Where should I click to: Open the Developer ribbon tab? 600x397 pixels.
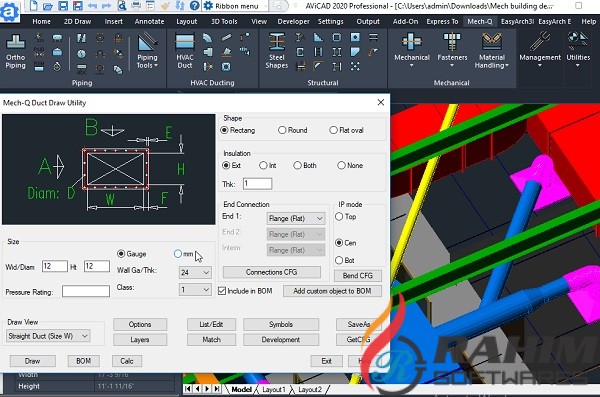tap(293, 21)
